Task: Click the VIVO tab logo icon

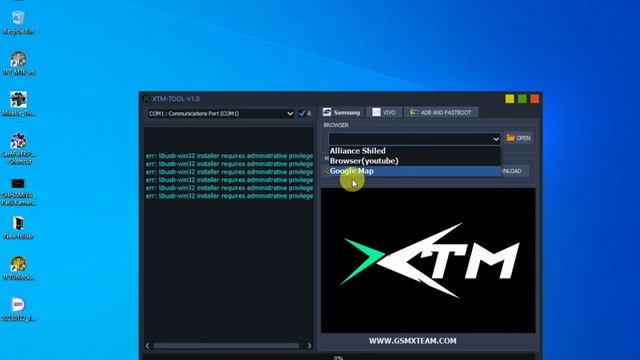Action: coord(376,112)
